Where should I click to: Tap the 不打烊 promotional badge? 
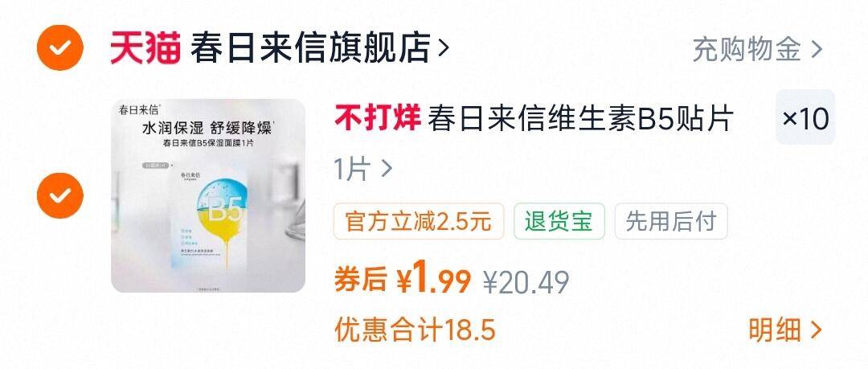point(378,118)
